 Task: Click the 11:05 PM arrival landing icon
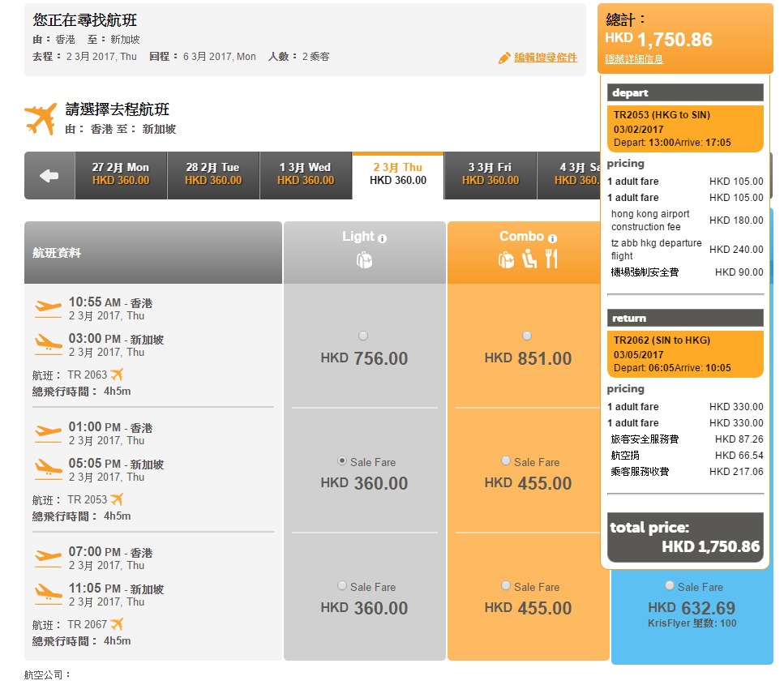click(49, 595)
